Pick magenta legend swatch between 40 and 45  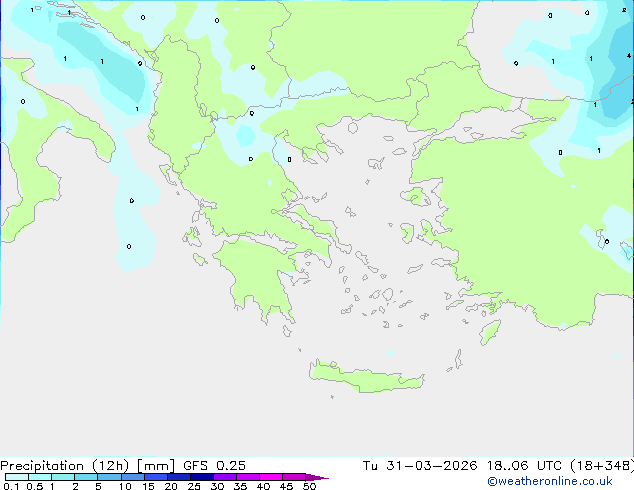tap(271, 477)
